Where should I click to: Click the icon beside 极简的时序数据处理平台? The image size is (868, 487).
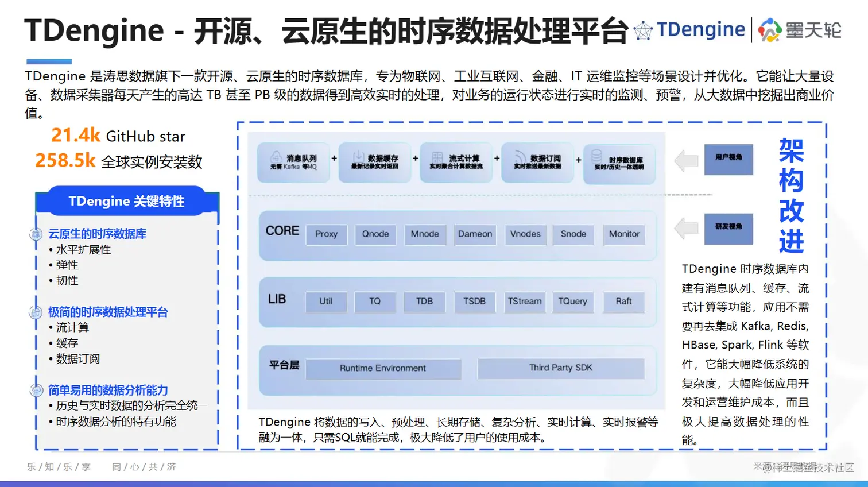pyautogui.click(x=36, y=312)
